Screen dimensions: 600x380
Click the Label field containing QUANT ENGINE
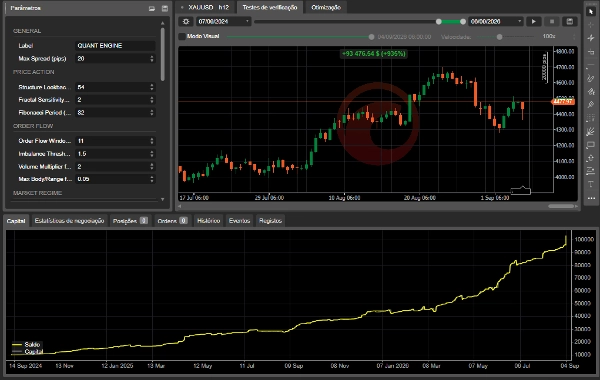click(x=115, y=46)
